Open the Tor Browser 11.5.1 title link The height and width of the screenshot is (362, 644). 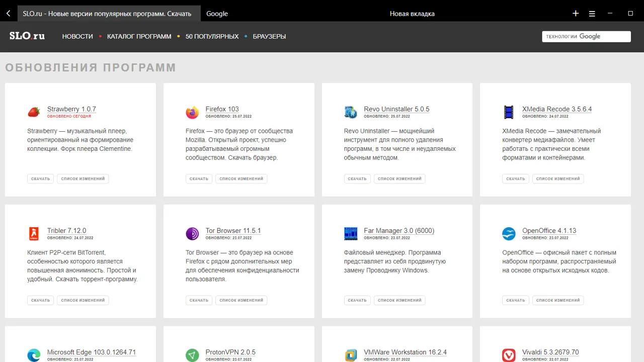[x=233, y=231]
